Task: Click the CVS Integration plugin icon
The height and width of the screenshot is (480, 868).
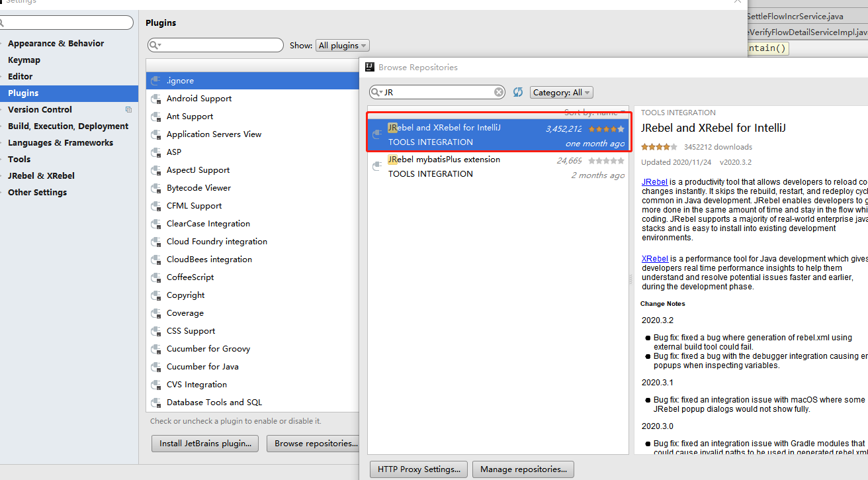Action: pos(156,385)
